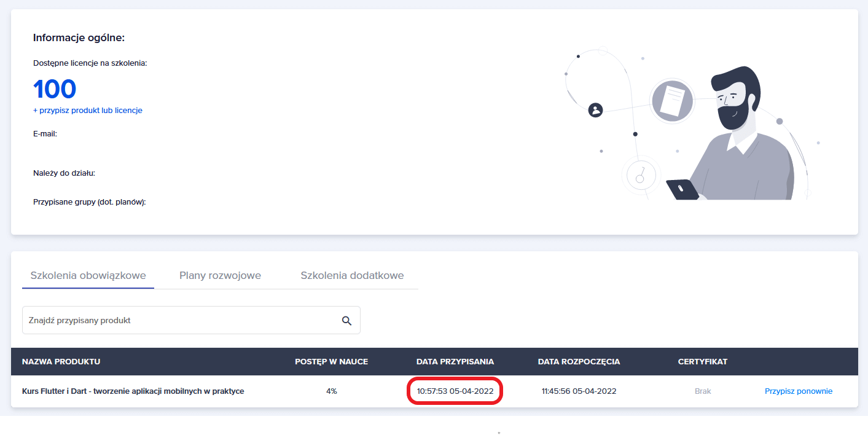Switch to the Szkolenia obowiązkowe tab

pos(88,275)
